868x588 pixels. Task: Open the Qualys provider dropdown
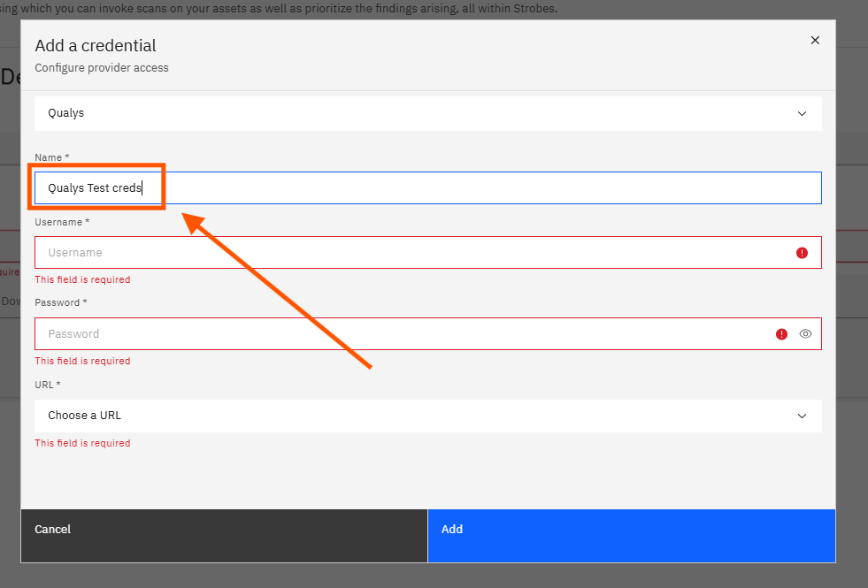428,113
